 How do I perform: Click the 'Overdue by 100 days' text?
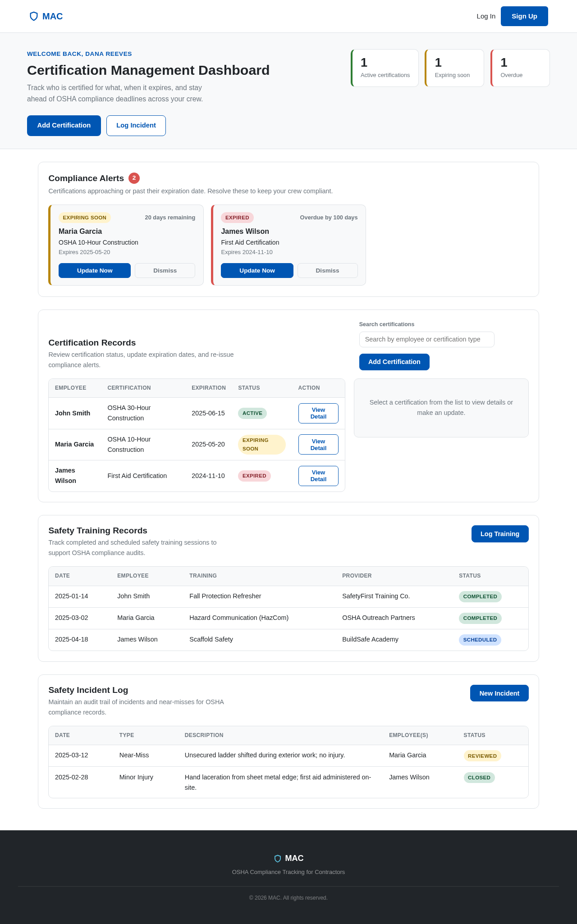tap(329, 218)
